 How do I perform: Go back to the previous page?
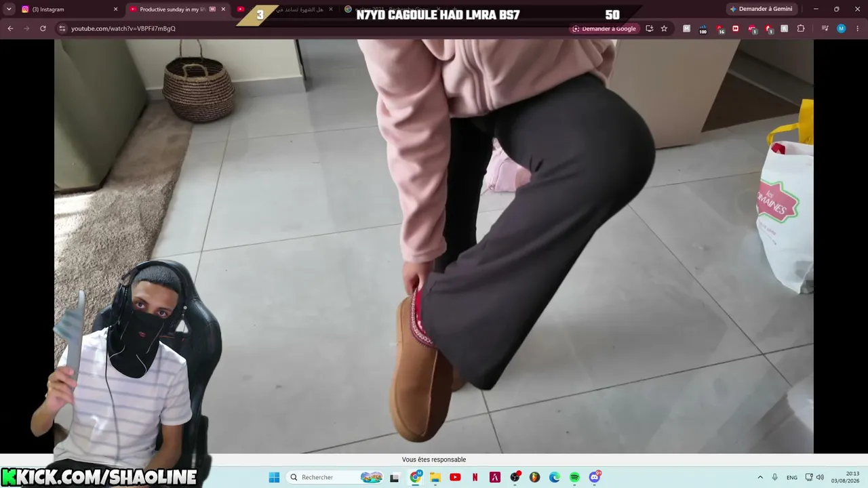coord(10,28)
